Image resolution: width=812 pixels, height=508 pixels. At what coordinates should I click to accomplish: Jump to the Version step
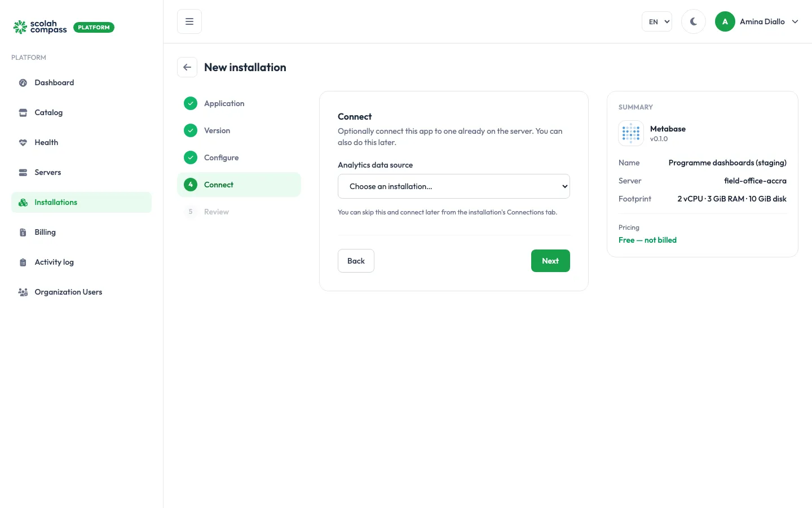239,130
